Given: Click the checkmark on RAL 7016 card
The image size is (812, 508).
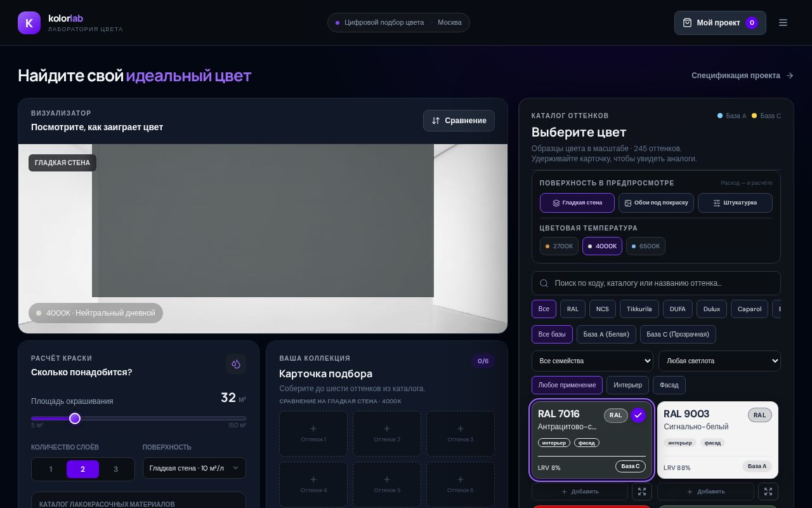Looking at the screenshot, I should point(638,415).
